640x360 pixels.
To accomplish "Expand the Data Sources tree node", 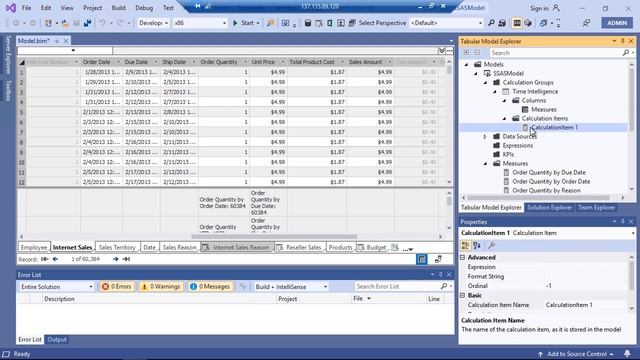I will [x=485, y=136].
